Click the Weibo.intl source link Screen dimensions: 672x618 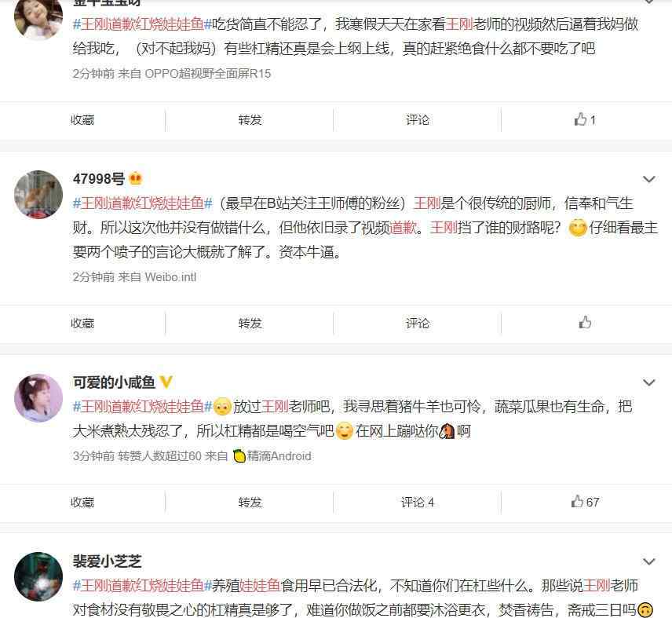[x=170, y=277]
